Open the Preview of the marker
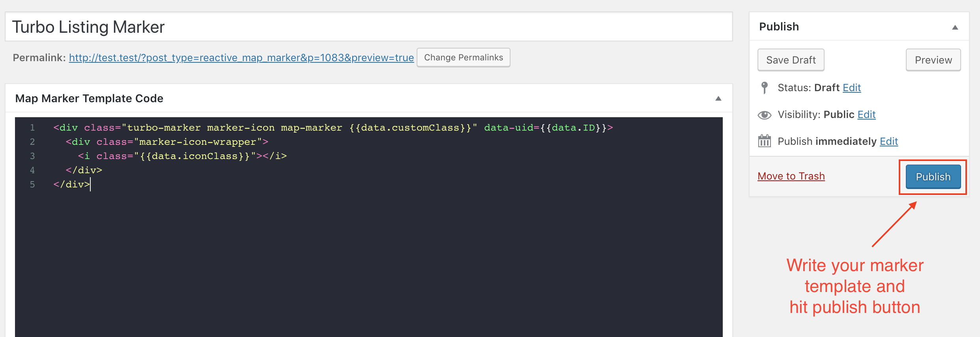The image size is (980, 337). tap(933, 60)
